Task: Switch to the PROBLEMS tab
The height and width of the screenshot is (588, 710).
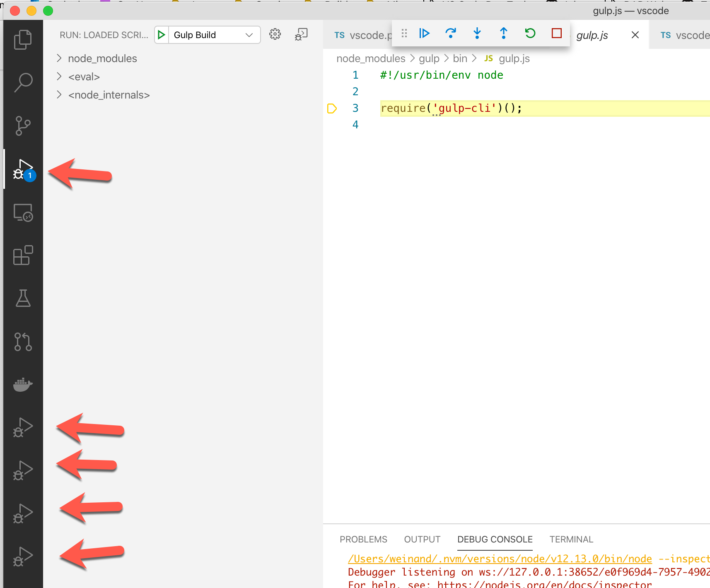Action: coord(363,539)
